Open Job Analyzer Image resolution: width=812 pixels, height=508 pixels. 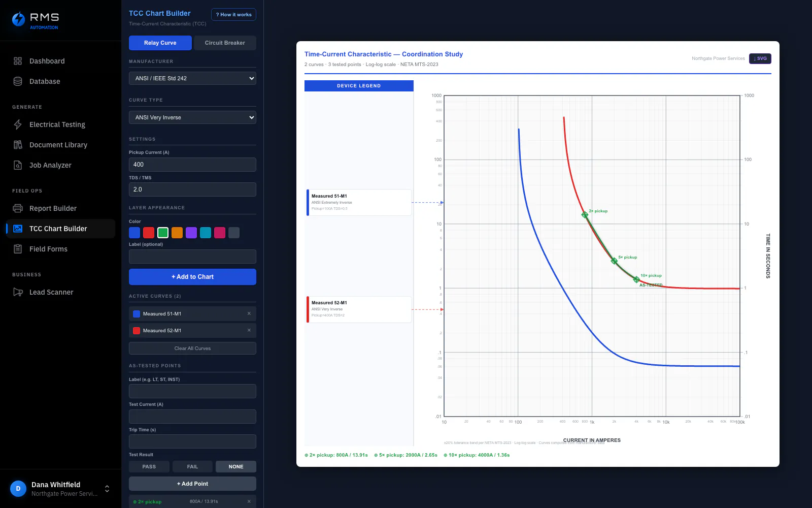pyautogui.click(x=60, y=165)
